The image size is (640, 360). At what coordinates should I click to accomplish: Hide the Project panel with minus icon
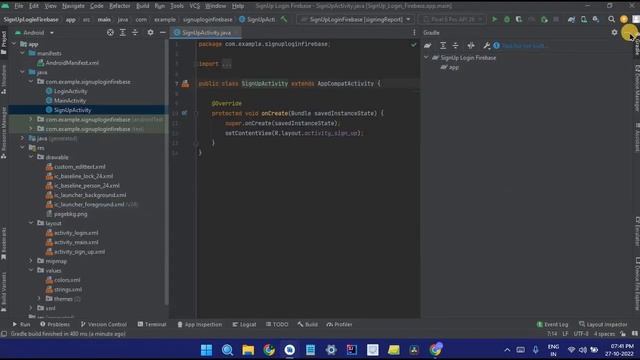pyautogui.click(x=162, y=32)
